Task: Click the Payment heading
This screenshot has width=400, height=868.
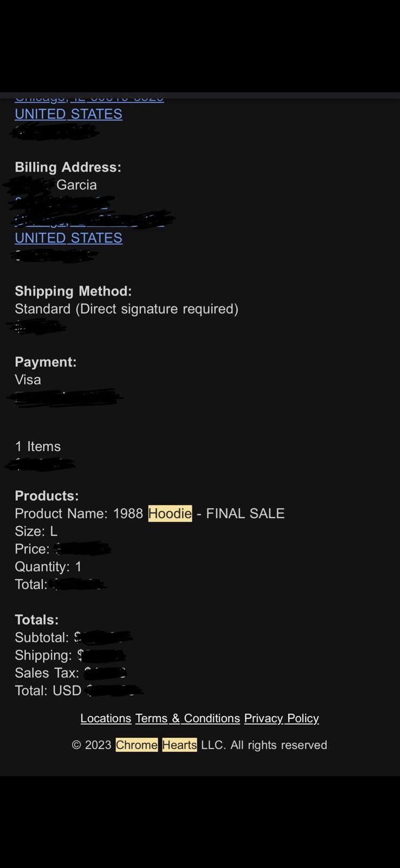Action: pos(46,362)
